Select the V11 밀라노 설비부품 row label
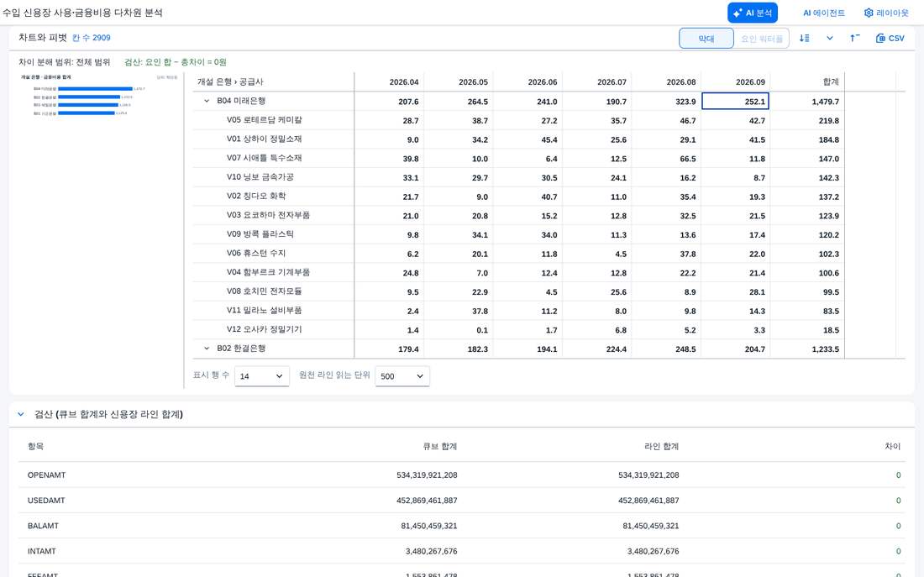This screenshot has width=924, height=577. coord(265,311)
